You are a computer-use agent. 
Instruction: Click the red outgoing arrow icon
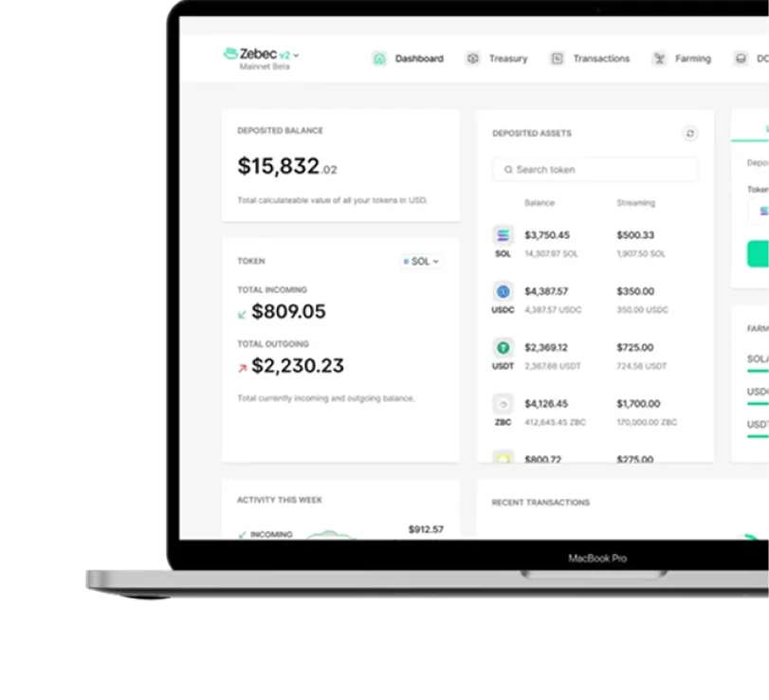pyautogui.click(x=243, y=367)
